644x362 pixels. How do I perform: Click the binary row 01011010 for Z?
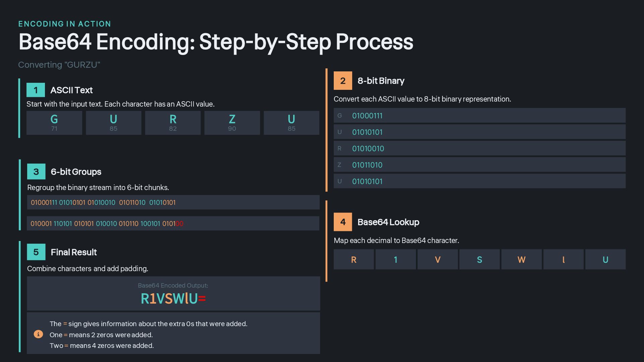479,165
